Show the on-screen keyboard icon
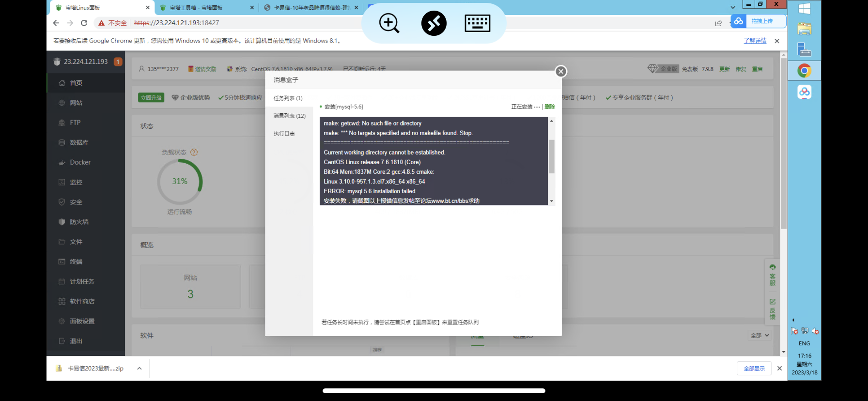The height and width of the screenshot is (401, 868). (478, 23)
